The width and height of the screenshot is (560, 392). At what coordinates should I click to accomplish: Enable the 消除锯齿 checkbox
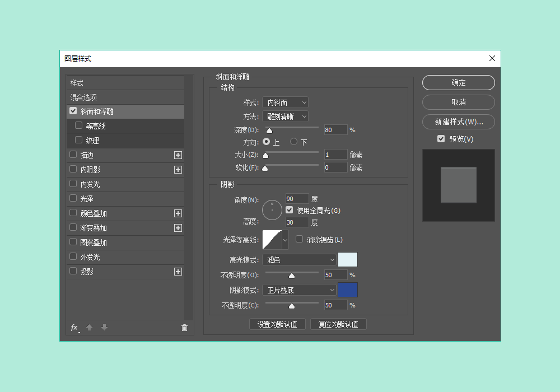(x=300, y=239)
